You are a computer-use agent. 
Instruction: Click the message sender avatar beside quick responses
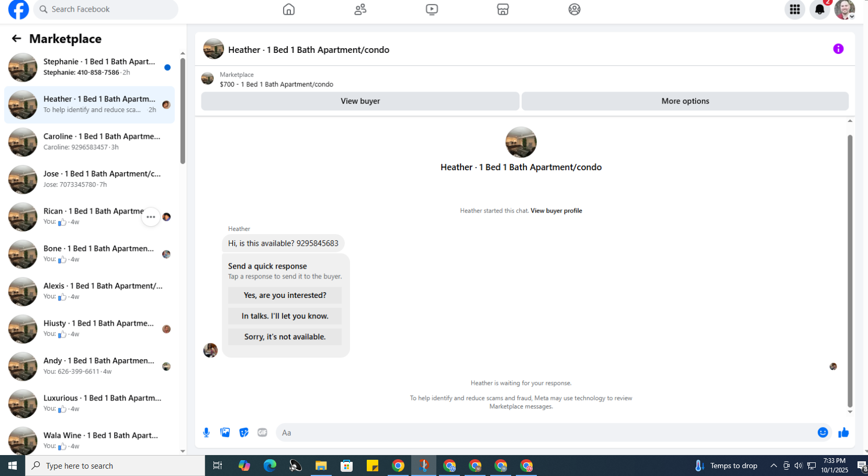coord(210,350)
